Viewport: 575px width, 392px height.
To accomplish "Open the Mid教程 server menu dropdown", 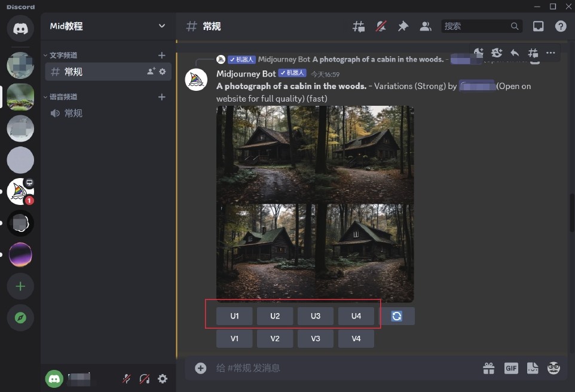I will click(x=162, y=26).
